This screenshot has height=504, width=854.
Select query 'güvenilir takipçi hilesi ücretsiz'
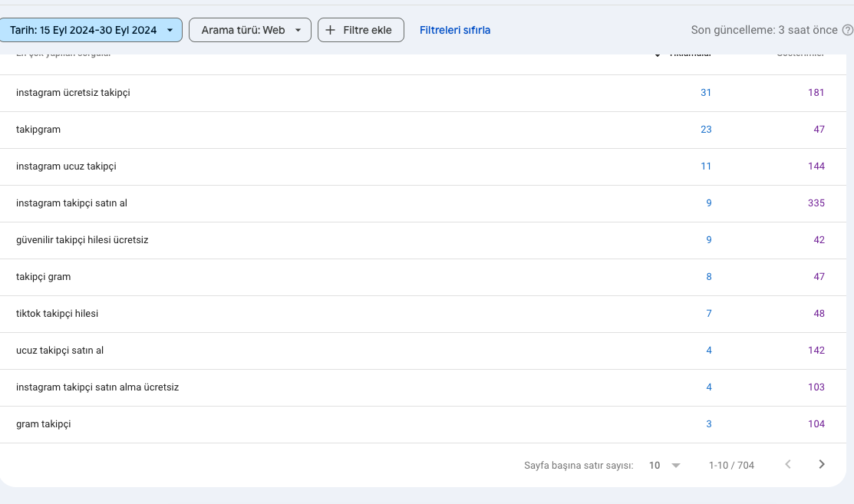pyautogui.click(x=82, y=240)
